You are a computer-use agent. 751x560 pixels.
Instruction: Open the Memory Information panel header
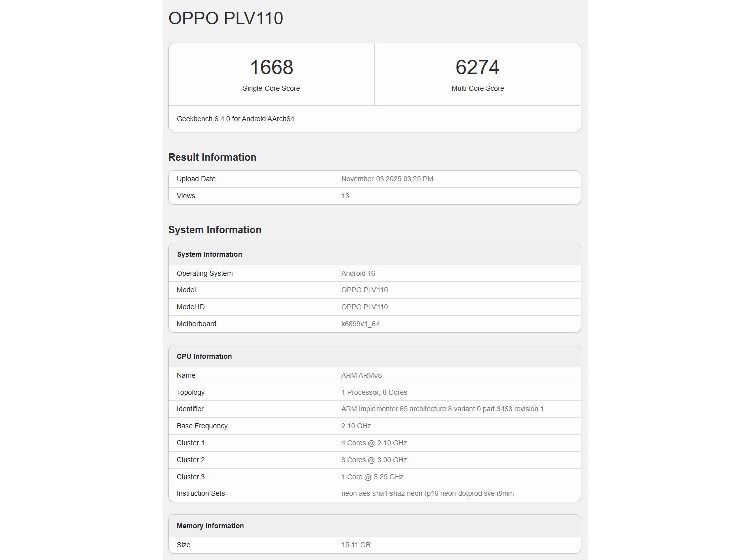click(210, 526)
